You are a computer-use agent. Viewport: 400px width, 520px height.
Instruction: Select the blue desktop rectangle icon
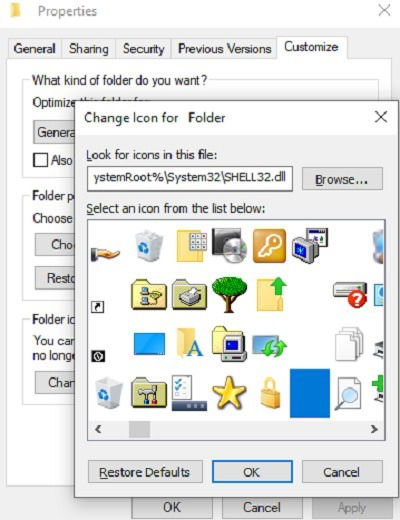click(x=149, y=344)
